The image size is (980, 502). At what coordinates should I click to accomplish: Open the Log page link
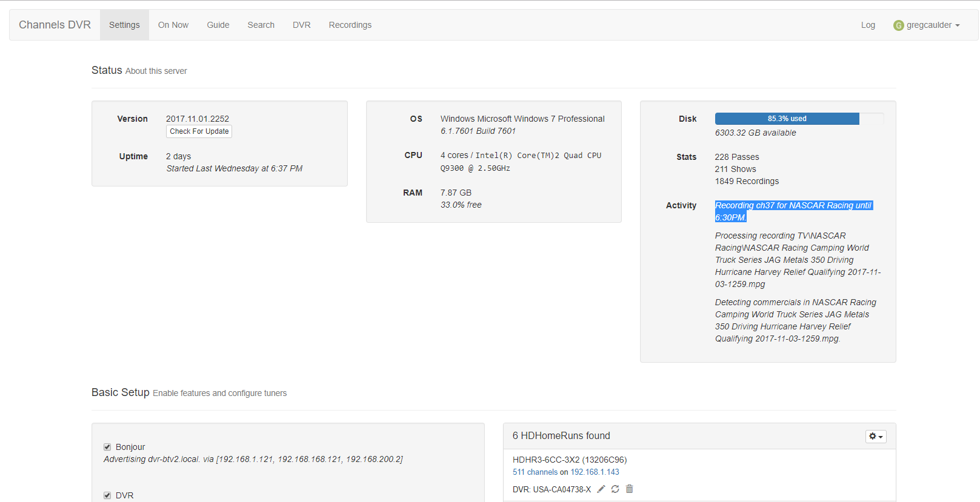tap(868, 25)
